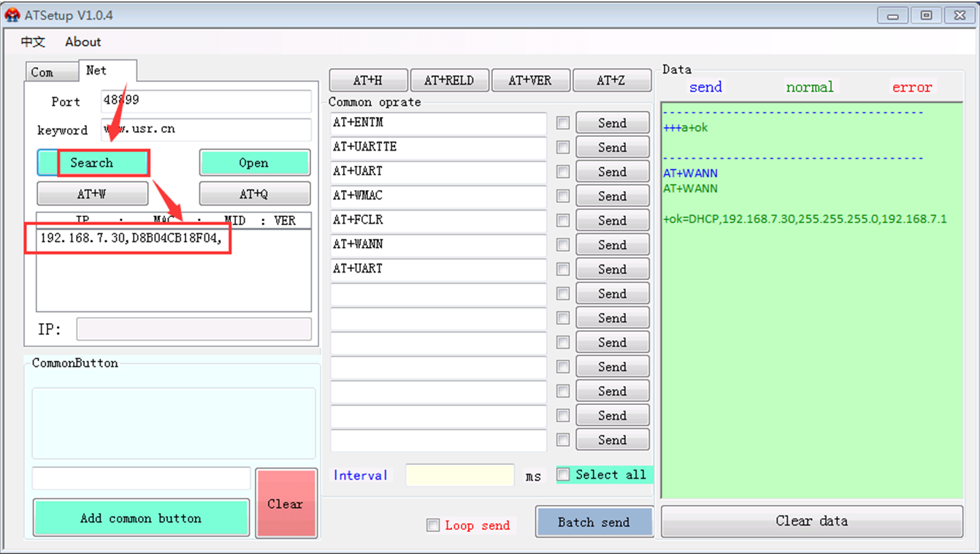
Task: Send the AT+W command button
Action: pyautogui.click(x=93, y=194)
